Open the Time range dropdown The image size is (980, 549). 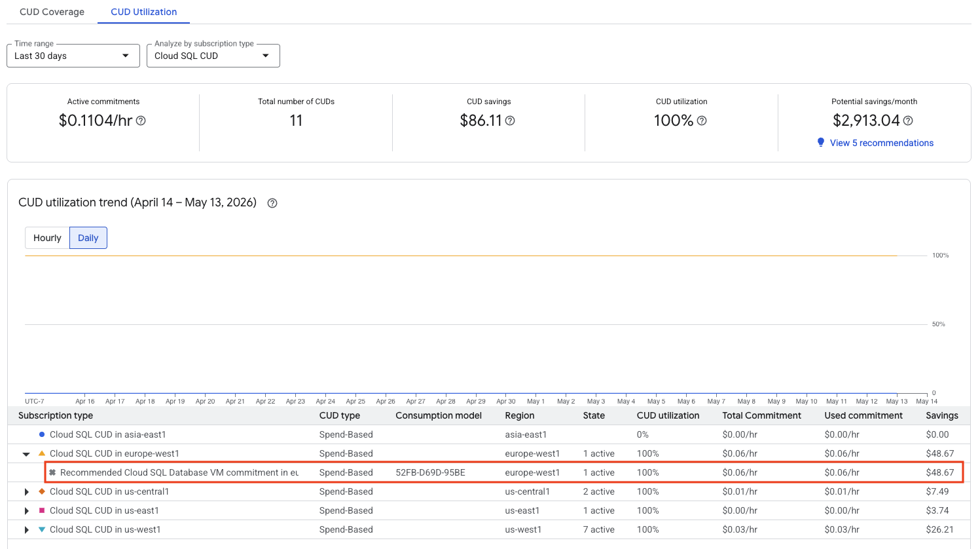pyautogui.click(x=73, y=56)
